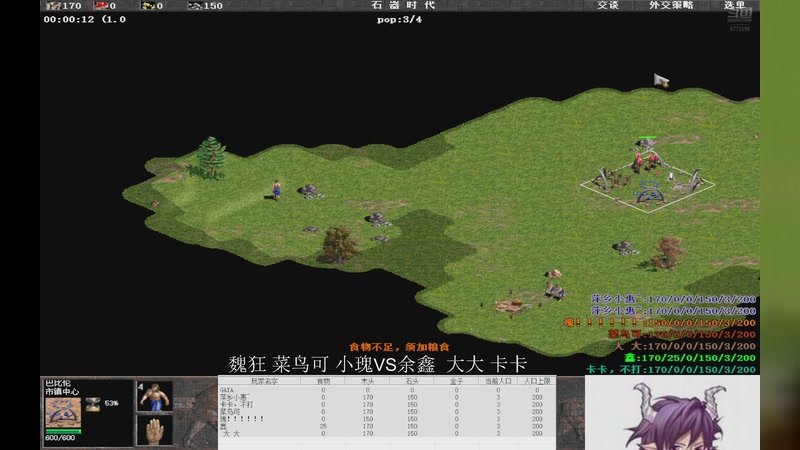Click stone mine beside the standing villager
The height and width of the screenshot is (450, 800).
(310, 192)
